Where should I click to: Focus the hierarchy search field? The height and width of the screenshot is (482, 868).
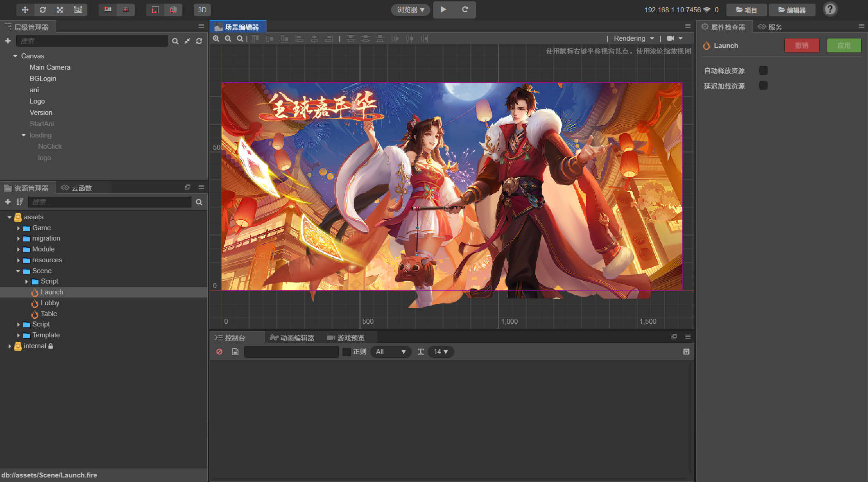point(92,41)
